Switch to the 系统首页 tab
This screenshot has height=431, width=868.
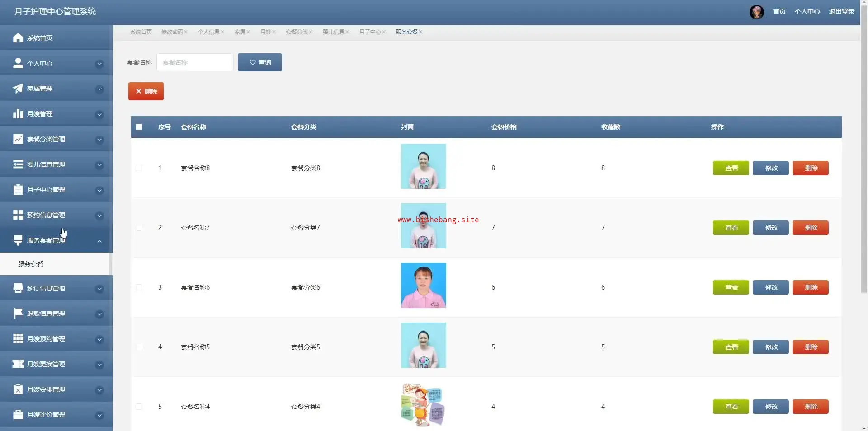(x=141, y=32)
